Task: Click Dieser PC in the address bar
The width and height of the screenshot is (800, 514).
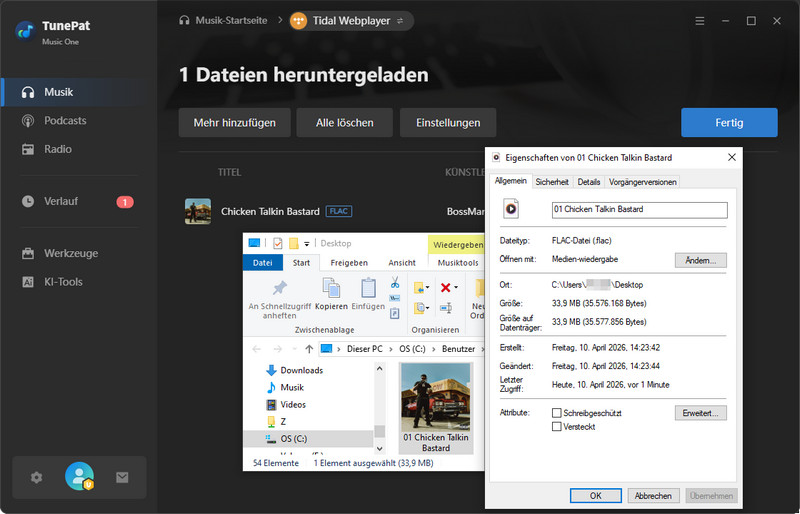Action: (364, 349)
